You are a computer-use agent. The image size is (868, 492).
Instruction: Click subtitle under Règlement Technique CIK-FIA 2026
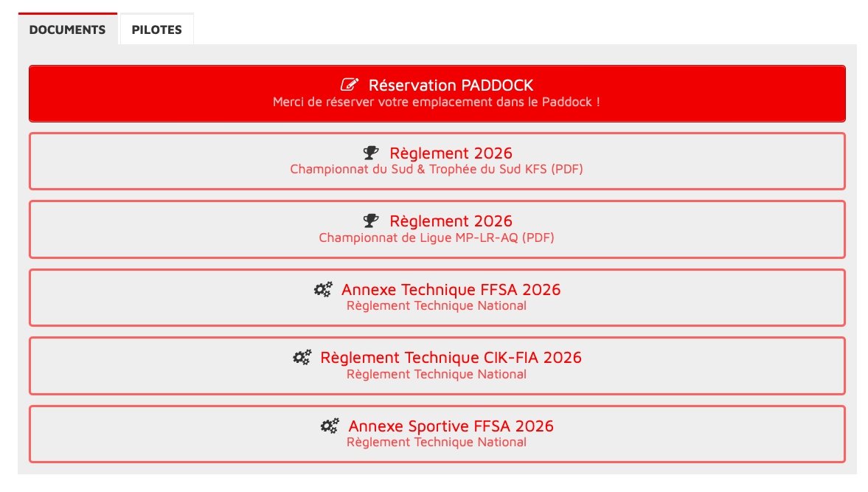tap(437, 374)
